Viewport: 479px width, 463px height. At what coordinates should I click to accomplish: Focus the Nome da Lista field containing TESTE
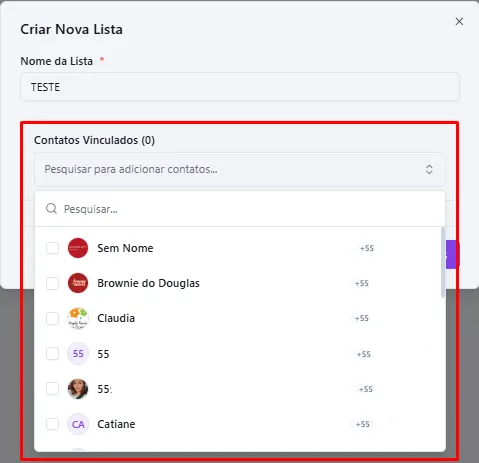(x=240, y=87)
